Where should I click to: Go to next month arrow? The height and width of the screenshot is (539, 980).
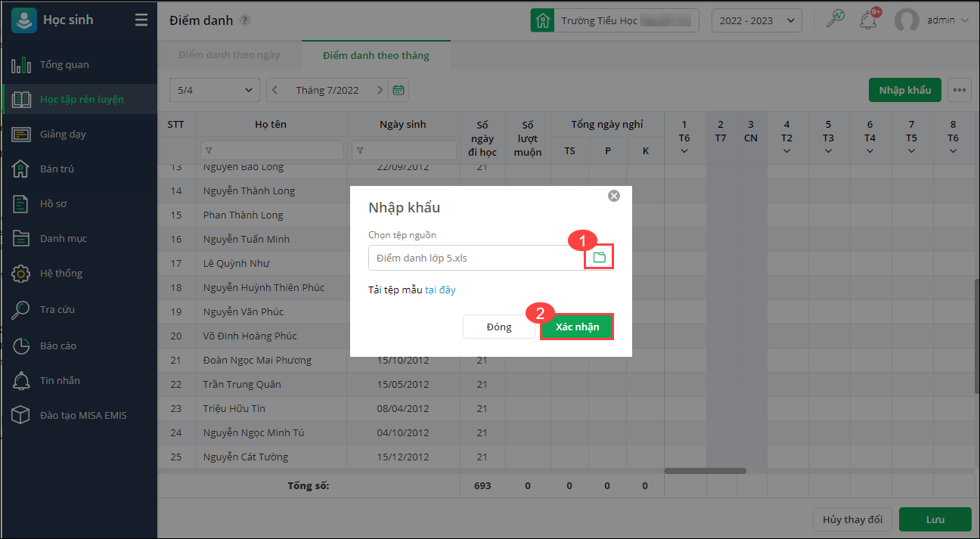[x=380, y=90]
